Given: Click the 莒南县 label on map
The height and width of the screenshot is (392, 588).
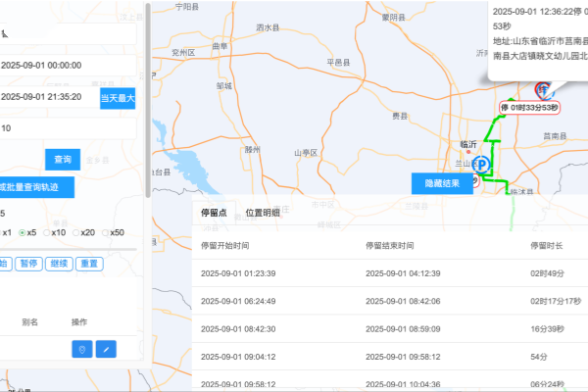Looking at the screenshot, I should tap(555, 136).
